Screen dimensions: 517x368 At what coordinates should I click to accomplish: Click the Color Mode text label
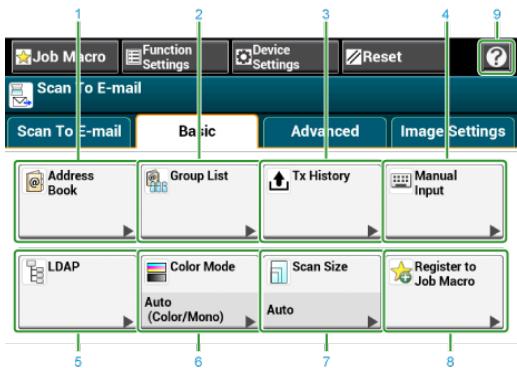tap(203, 267)
